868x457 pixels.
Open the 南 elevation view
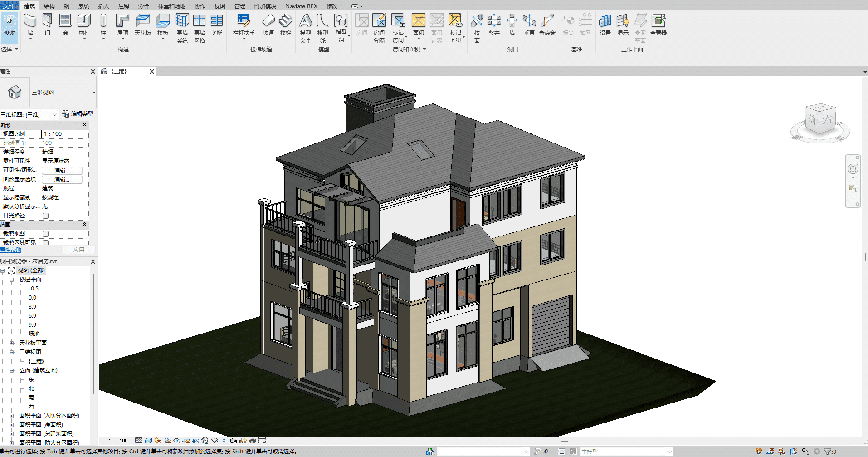31,398
